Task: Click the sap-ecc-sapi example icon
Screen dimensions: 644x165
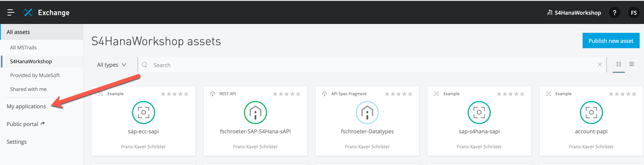Action: (143, 113)
